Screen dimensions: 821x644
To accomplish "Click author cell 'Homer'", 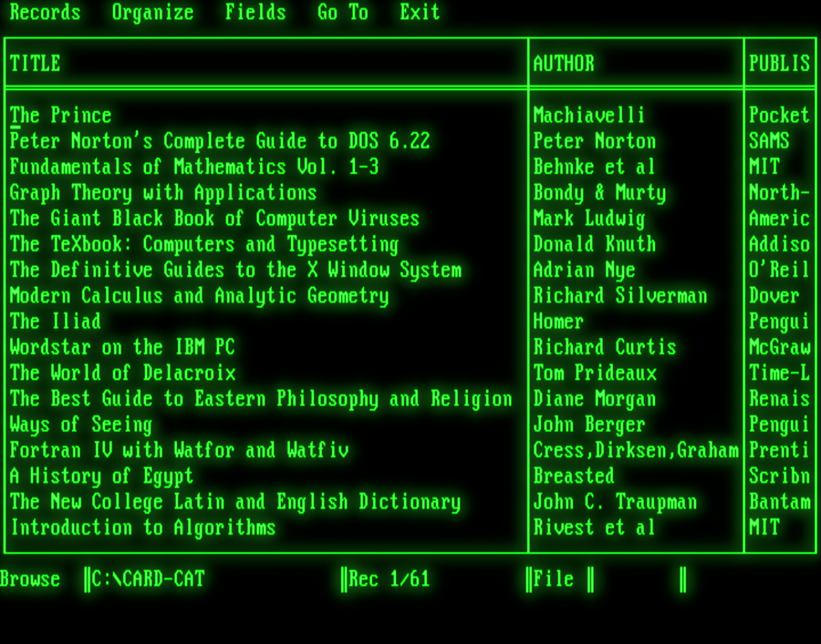I will coord(558,321).
